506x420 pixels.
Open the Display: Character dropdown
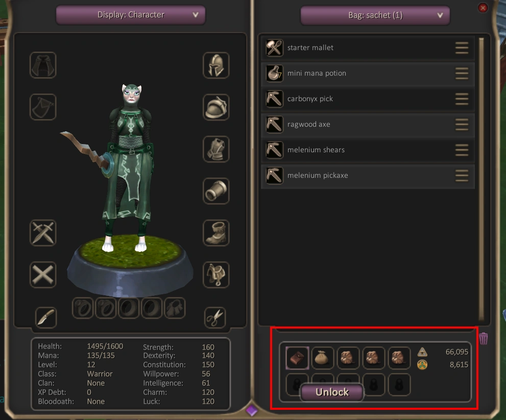click(131, 15)
